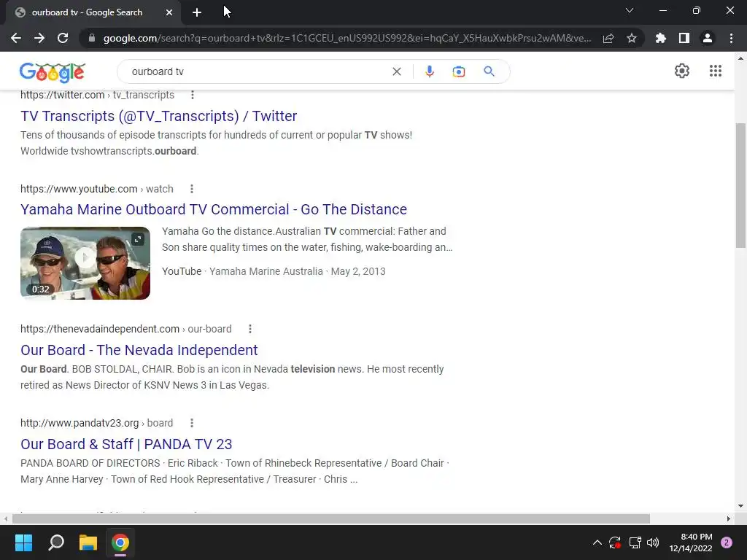This screenshot has height=560, width=747.
Task: Go to the Google homepage via the logo
Action: pyautogui.click(x=53, y=71)
